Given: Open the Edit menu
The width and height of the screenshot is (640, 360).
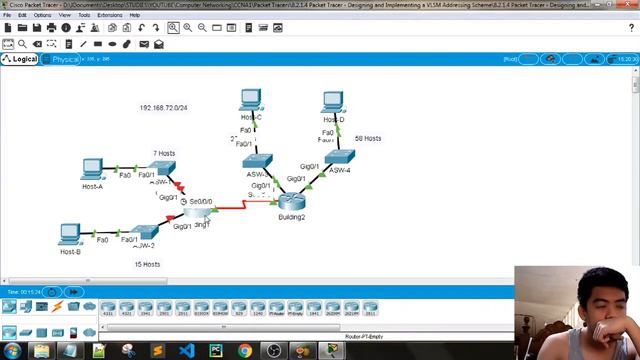Looking at the screenshot, I should pyautogui.click(x=22, y=15).
